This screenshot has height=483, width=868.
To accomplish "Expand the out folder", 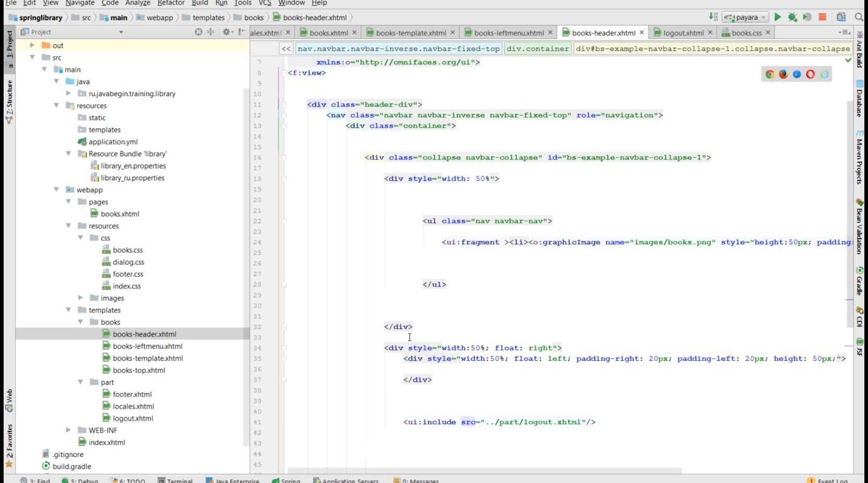I will click(x=32, y=45).
